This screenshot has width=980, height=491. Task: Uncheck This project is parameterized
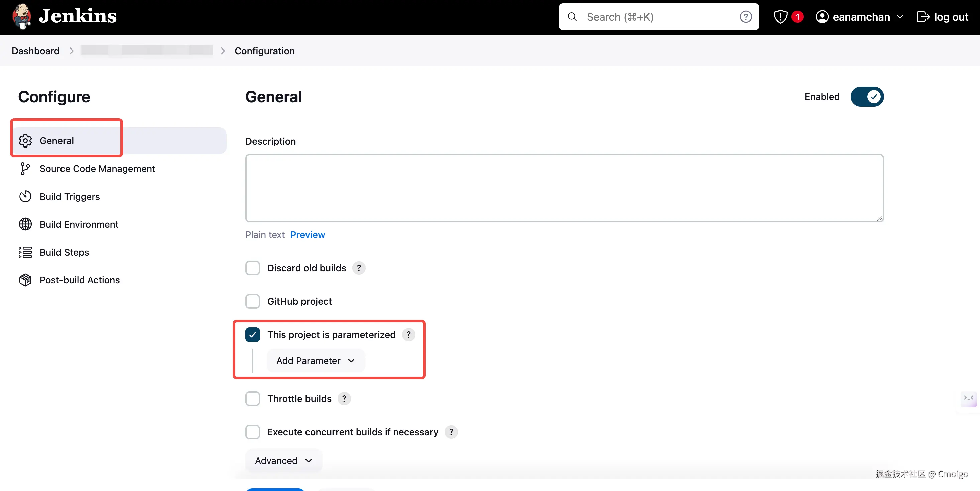pyautogui.click(x=253, y=334)
